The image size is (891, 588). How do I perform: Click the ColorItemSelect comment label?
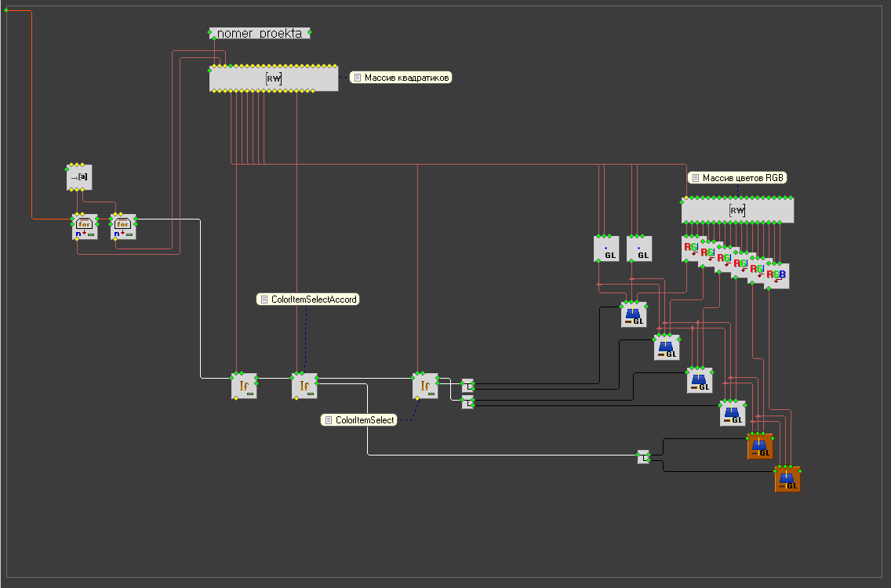(358, 420)
